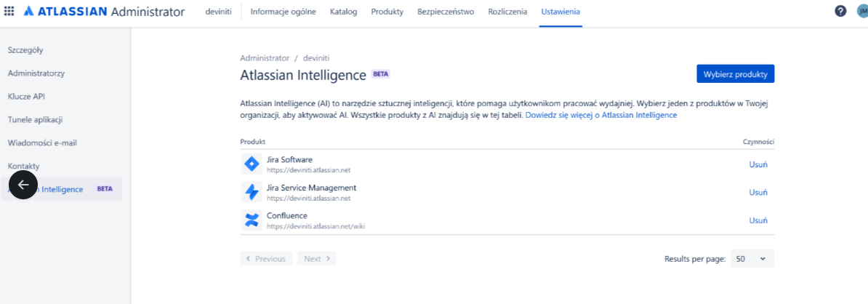
Task: Open Tunele aplikacji sidebar item
Action: click(35, 119)
